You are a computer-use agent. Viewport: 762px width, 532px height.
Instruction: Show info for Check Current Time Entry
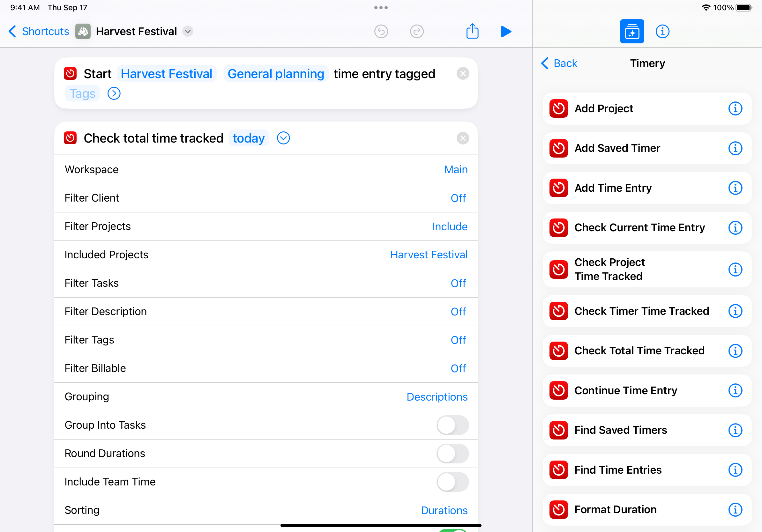[x=735, y=227]
